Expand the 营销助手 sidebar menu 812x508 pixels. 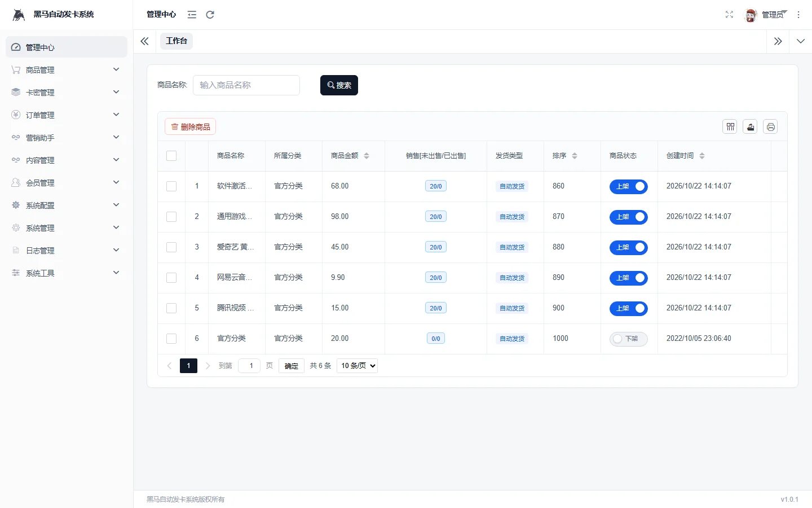coord(67,138)
